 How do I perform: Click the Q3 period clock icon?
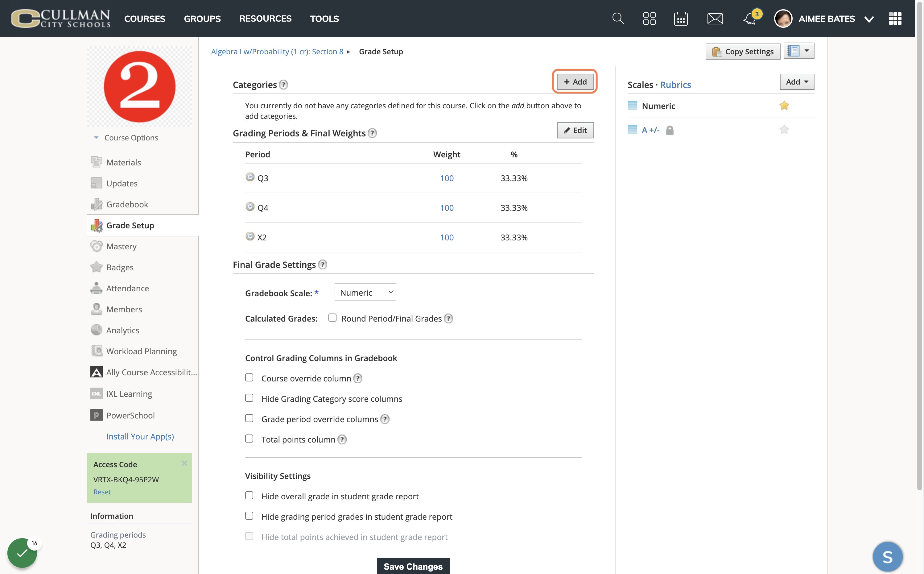click(250, 177)
